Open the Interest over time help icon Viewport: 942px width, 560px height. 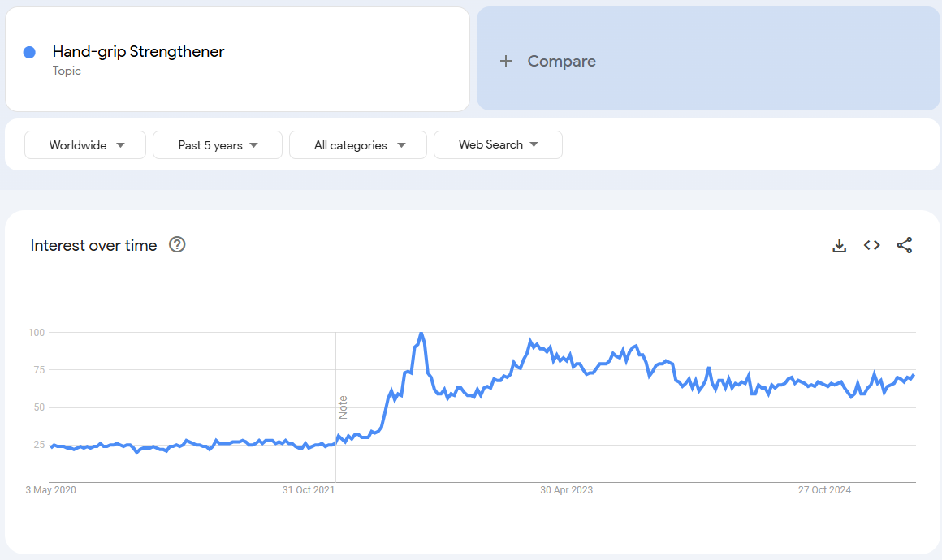pyautogui.click(x=177, y=244)
